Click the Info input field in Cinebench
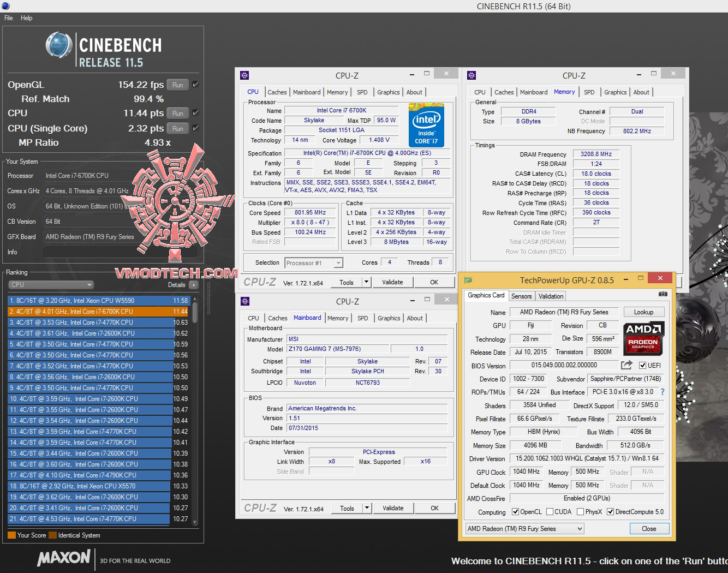This screenshot has height=573, width=728. [120, 252]
